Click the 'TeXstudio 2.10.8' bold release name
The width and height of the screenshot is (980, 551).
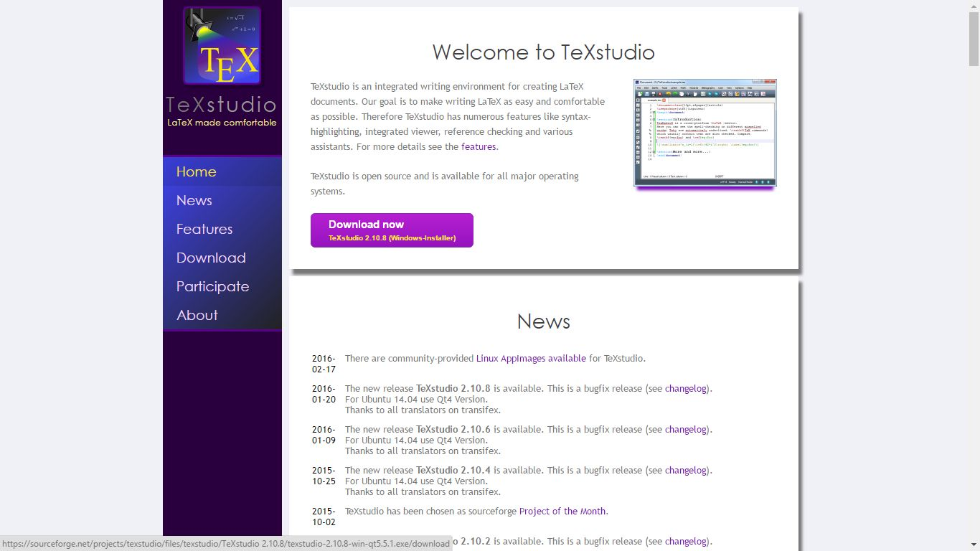pyautogui.click(x=453, y=388)
